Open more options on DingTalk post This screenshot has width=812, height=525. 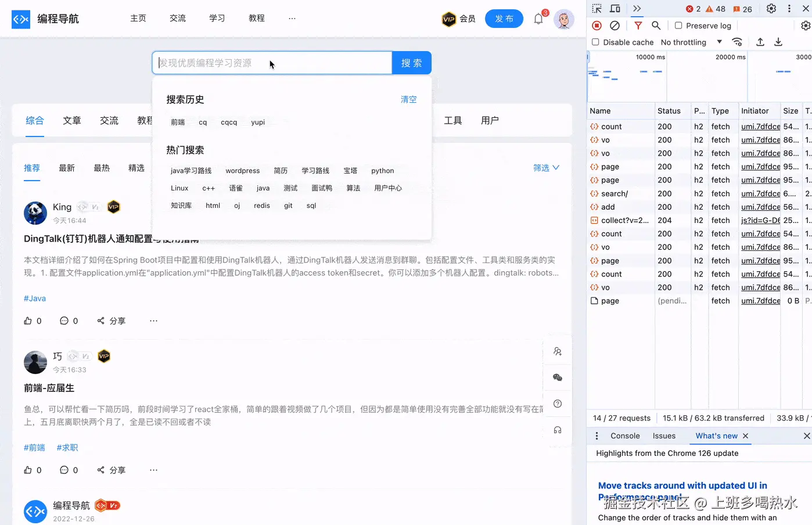153,321
